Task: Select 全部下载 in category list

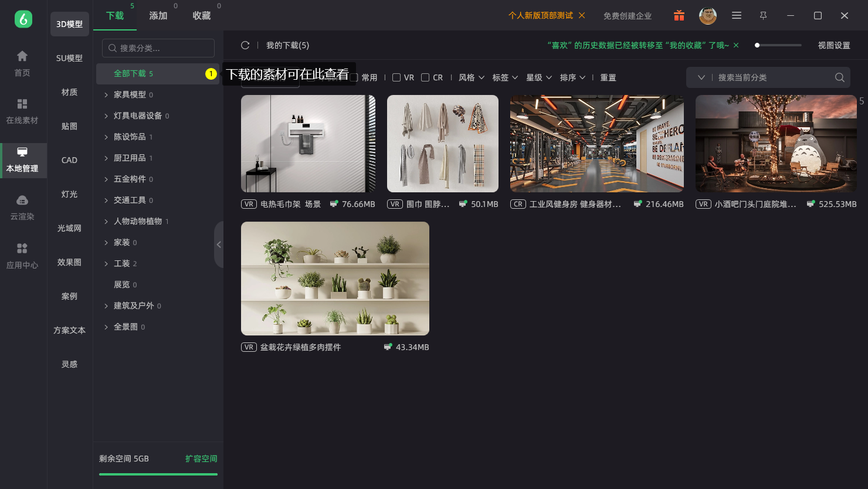Action: (157, 74)
